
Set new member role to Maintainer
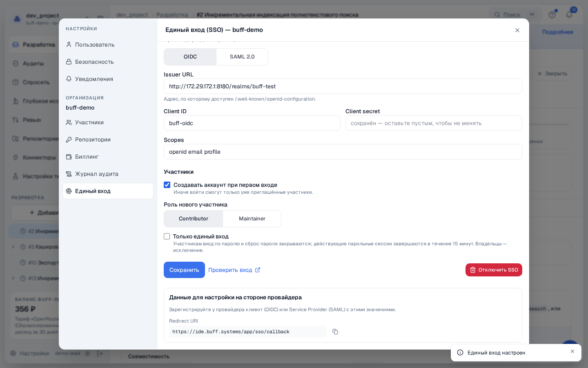point(252,219)
